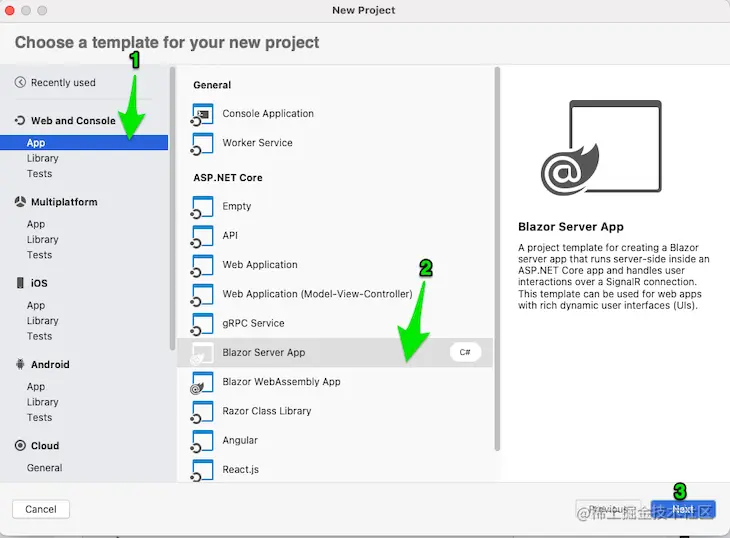Click the ASP.NET Core Empty template icon

click(203, 207)
